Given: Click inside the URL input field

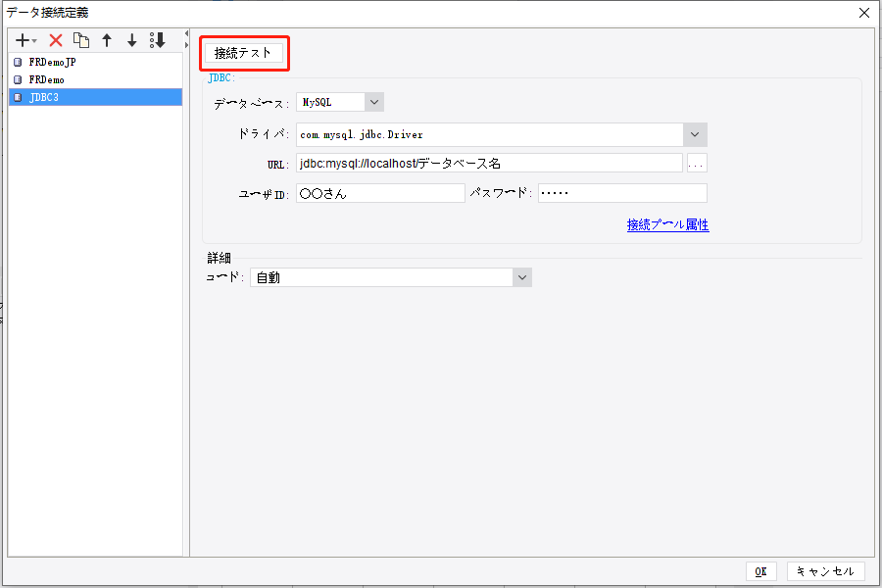Looking at the screenshot, I should pos(480,163).
